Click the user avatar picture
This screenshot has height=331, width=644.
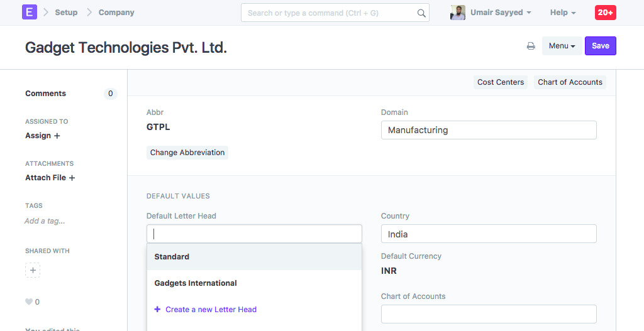click(x=458, y=13)
